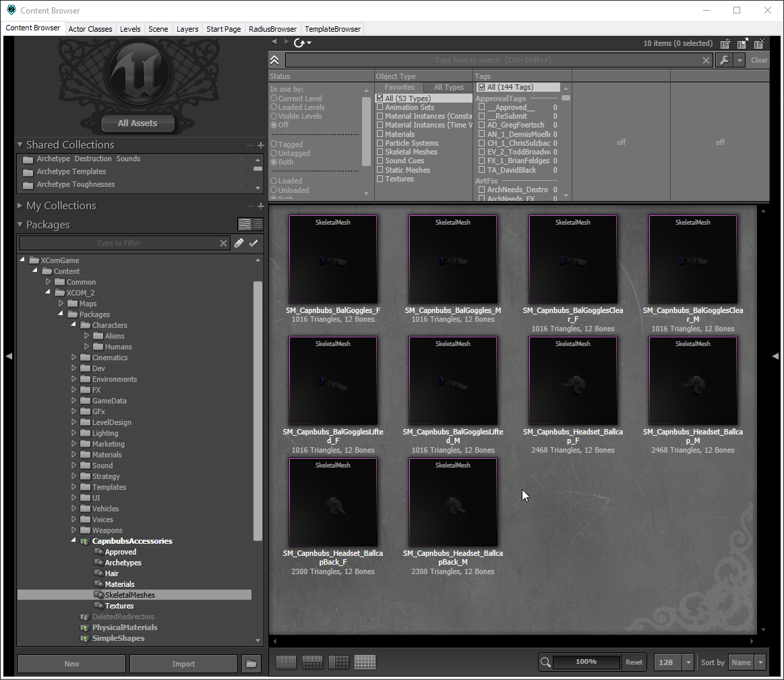Expand the Aliens folder
The height and width of the screenshot is (680, 784).
tap(86, 336)
